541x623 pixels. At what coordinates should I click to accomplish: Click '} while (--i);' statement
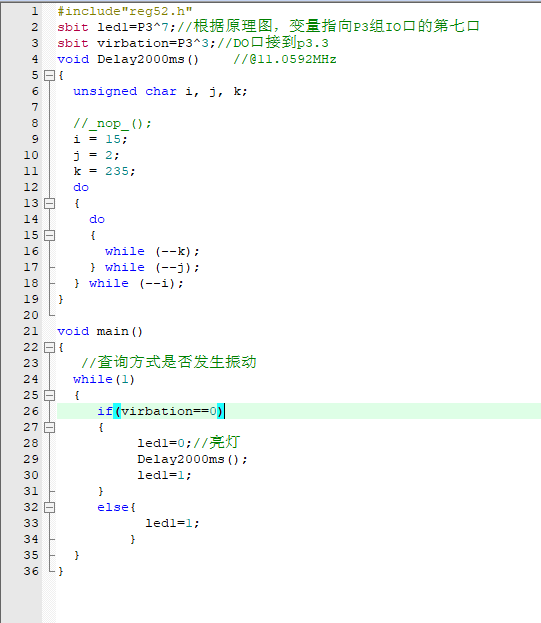pos(128,283)
